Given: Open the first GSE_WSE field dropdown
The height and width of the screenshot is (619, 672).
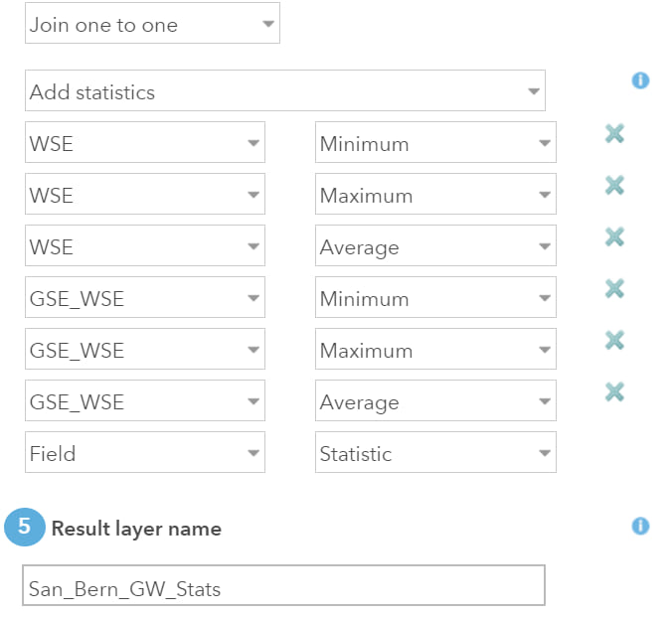Looking at the screenshot, I should pyautogui.click(x=144, y=298).
